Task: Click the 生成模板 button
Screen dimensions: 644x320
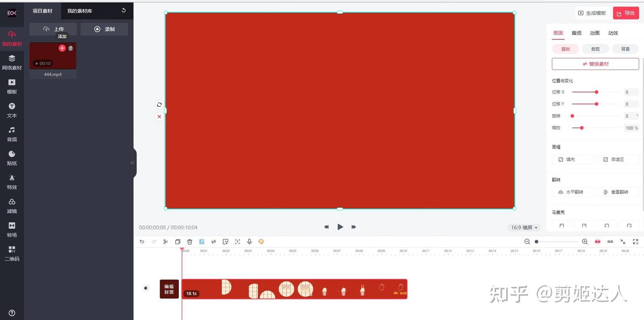Action: 592,13
